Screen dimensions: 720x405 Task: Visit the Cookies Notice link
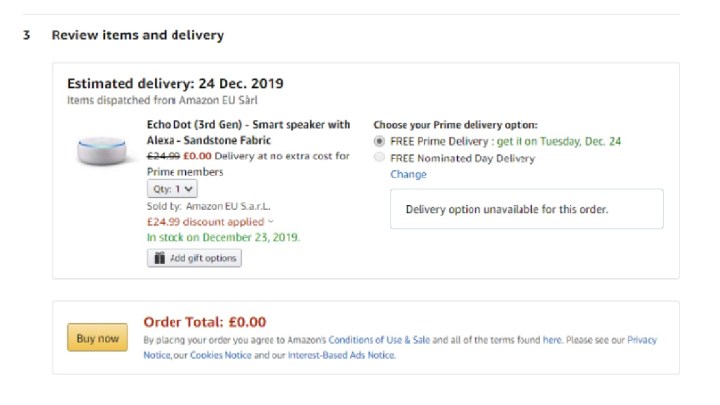click(x=222, y=355)
